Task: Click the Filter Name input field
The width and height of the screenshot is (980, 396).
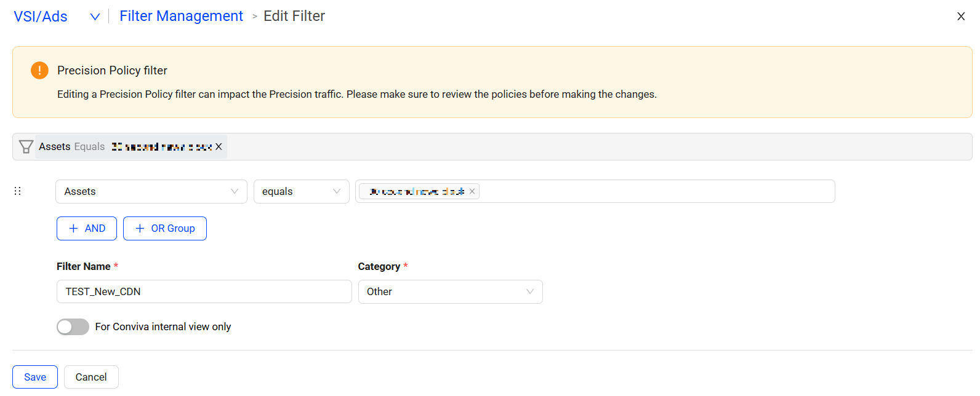Action: (x=204, y=292)
